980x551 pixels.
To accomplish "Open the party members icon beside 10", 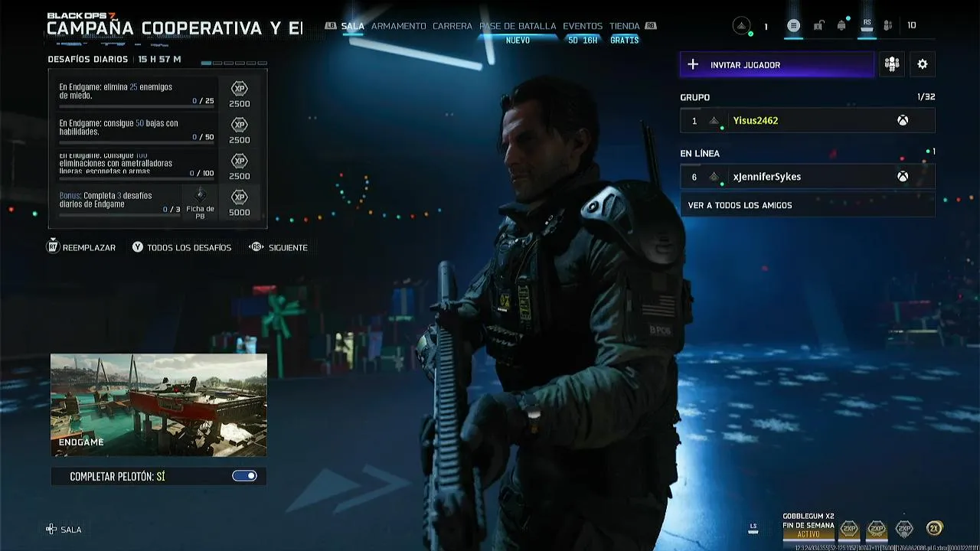I will (x=888, y=26).
